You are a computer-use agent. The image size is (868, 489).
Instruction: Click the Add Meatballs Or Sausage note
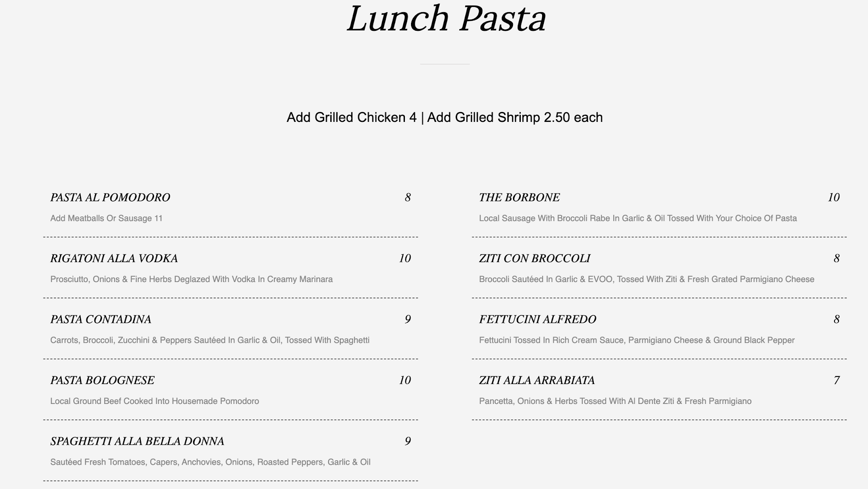(106, 218)
